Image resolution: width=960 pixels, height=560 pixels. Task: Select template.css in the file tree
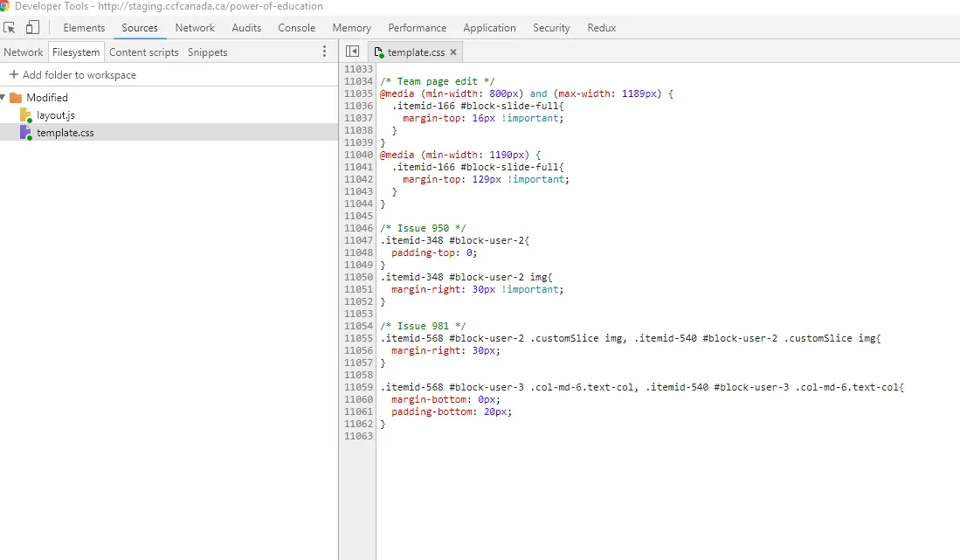[x=65, y=133]
